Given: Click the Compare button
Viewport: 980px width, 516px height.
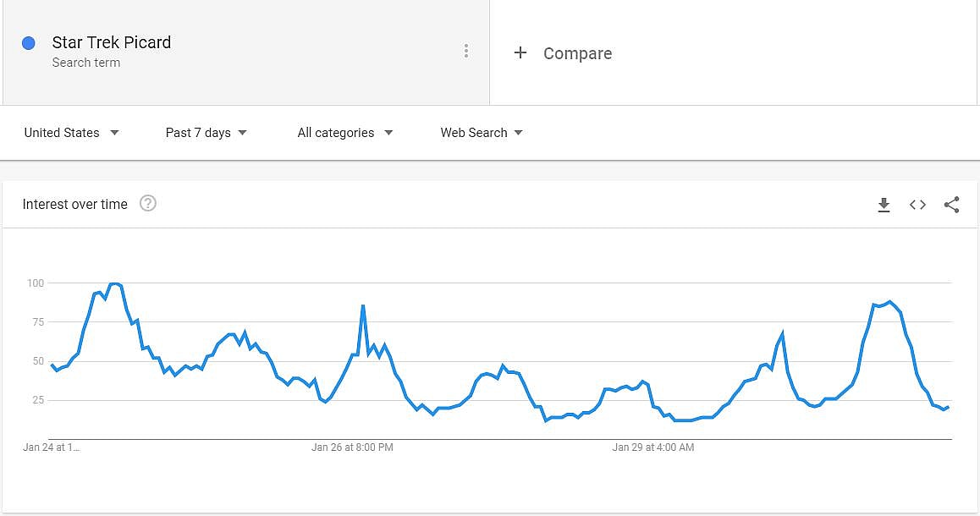Looking at the screenshot, I should [x=577, y=53].
